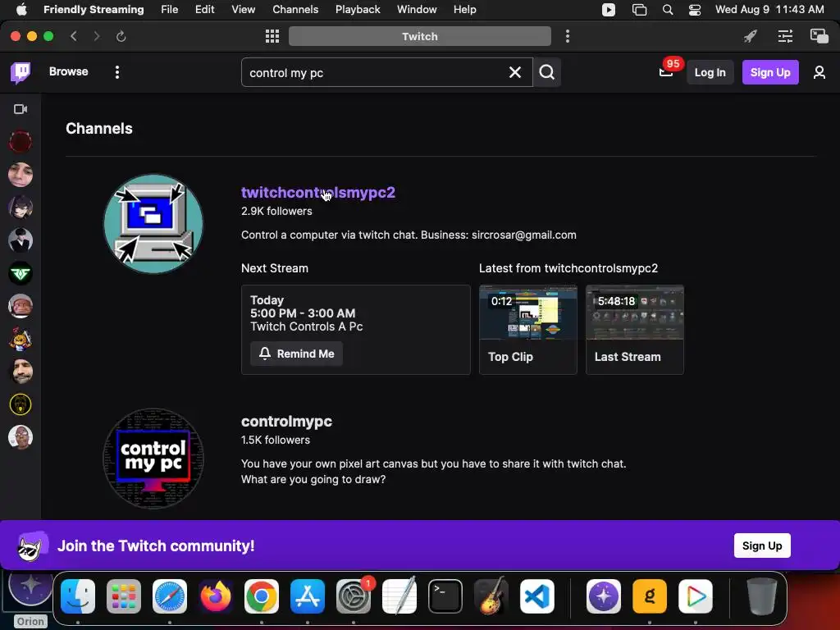Launch Safari from the Dock

pos(170,596)
